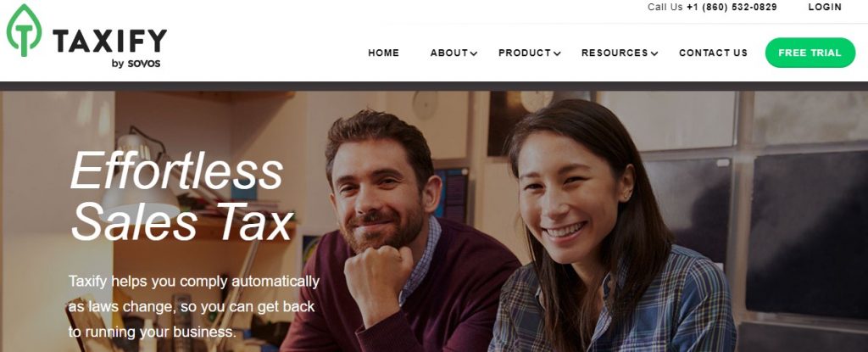Click the hero paragraph about Taxify compliance
The image size is (868, 352).
[x=194, y=306]
